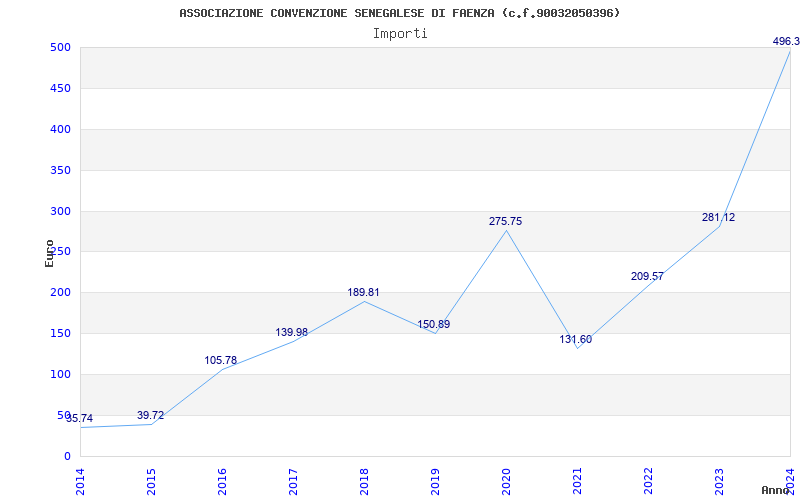This screenshot has width=800, height=500.
Task: Select the 2020 x-axis year label
Action: (x=506, y=481)
